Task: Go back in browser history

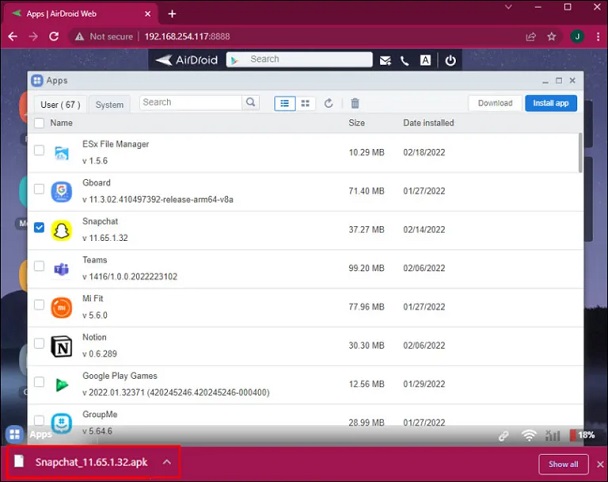Action: pos(13,36)
